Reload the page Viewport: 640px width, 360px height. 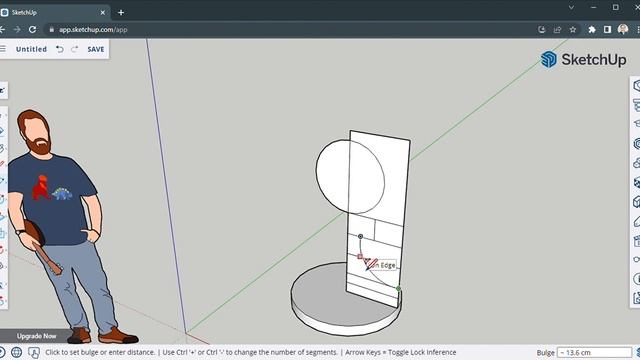tap(32, 29)
